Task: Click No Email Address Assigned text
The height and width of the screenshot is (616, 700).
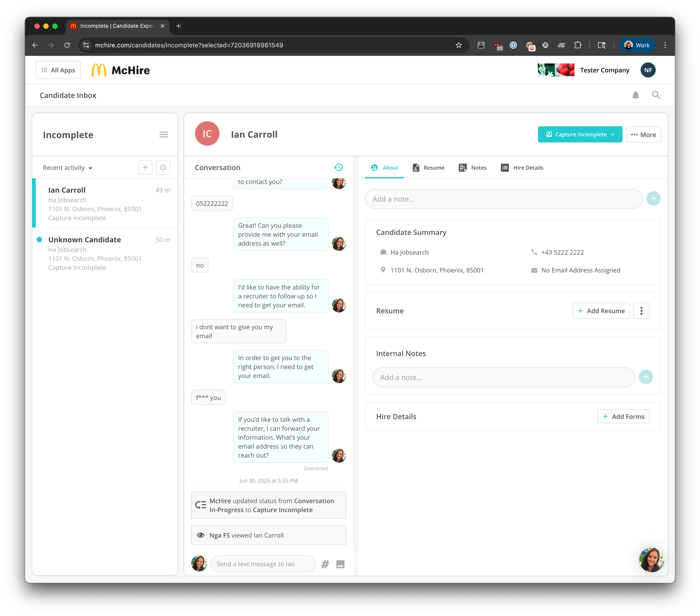Action: [x=581, y=270]
